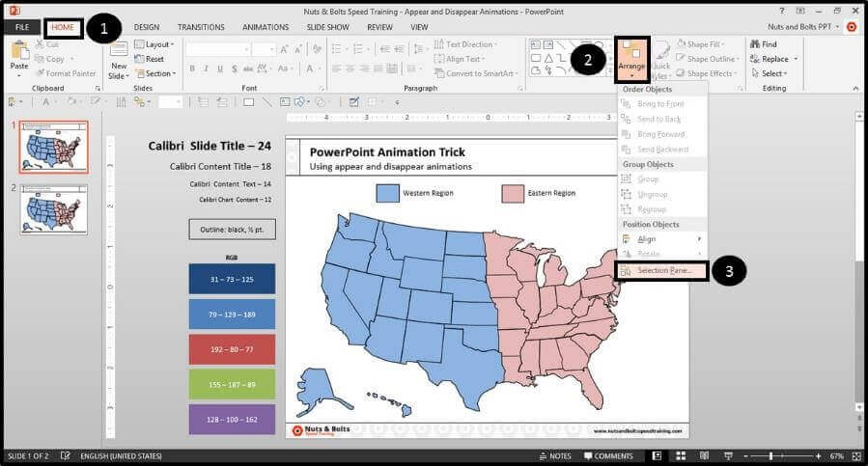Choose Send to Back menu item
Image resolution: width=868 pixels, height=466 pixels.
pos(662,119)
